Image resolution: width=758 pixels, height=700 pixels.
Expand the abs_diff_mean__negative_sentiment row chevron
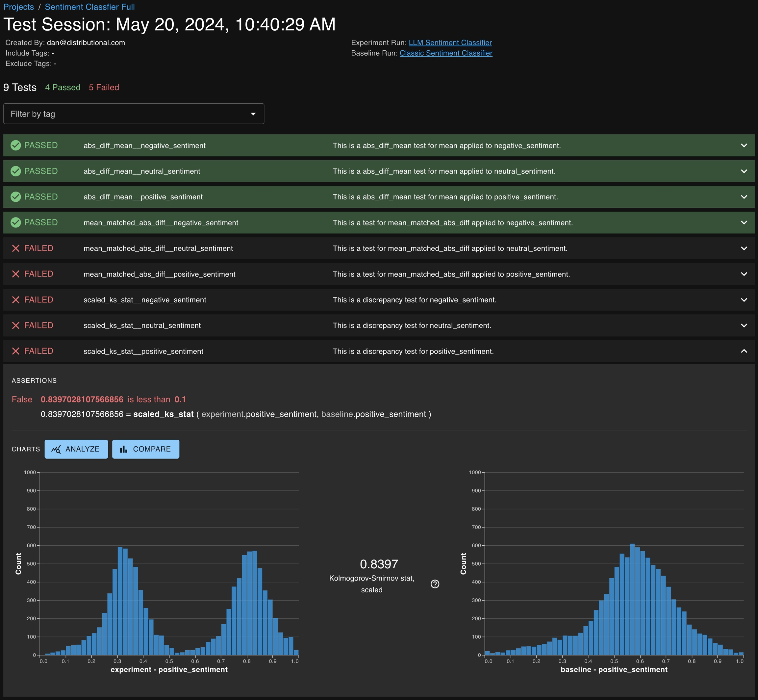tap(744, 145)
